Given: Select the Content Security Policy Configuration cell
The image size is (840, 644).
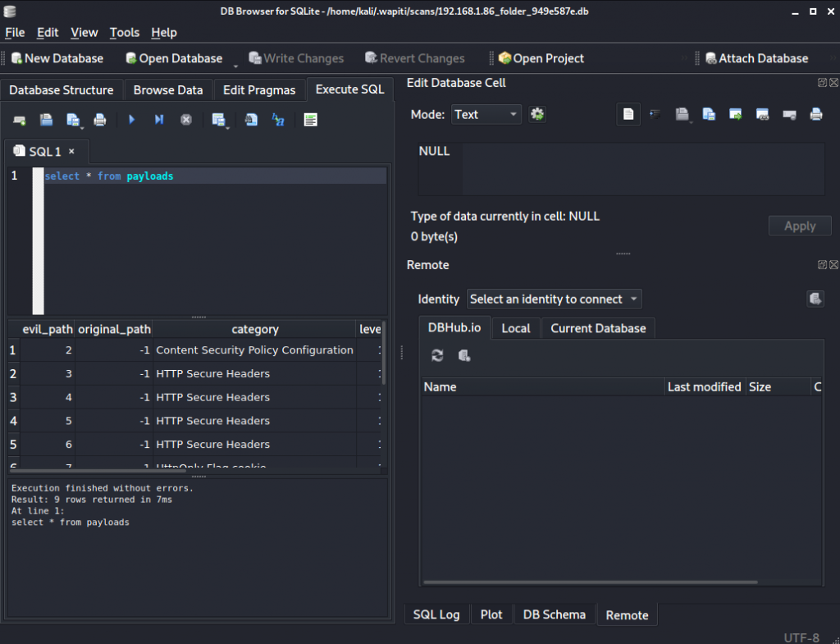Looking at the screenshot, I should pos(254,349).
